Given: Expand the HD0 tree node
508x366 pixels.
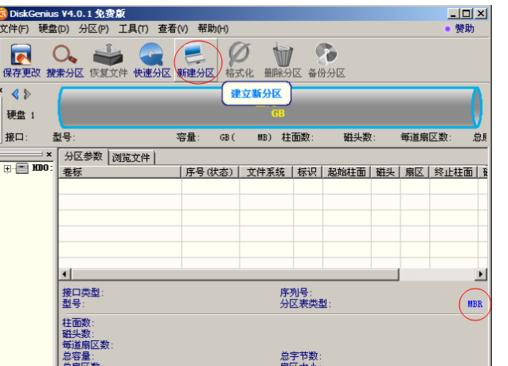Looking at the screenshot, I should point(7,169).
